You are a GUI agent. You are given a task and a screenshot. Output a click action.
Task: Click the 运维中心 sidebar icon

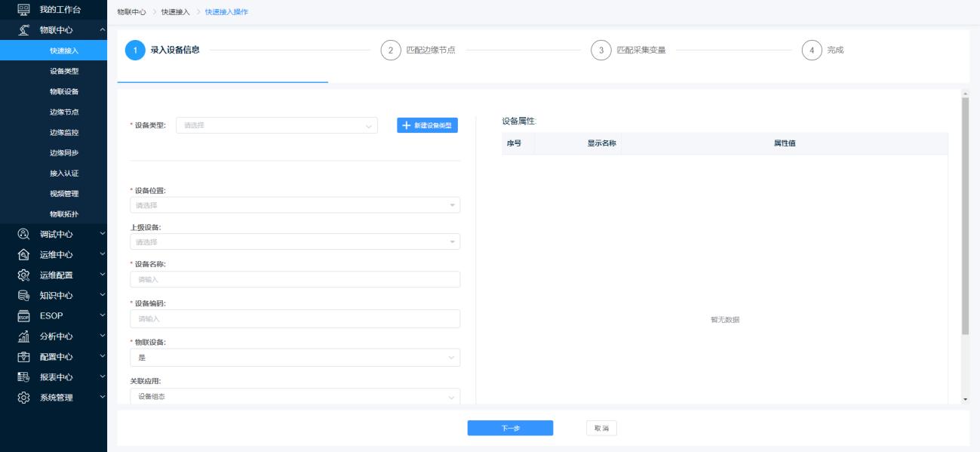(x=23, y=254)
